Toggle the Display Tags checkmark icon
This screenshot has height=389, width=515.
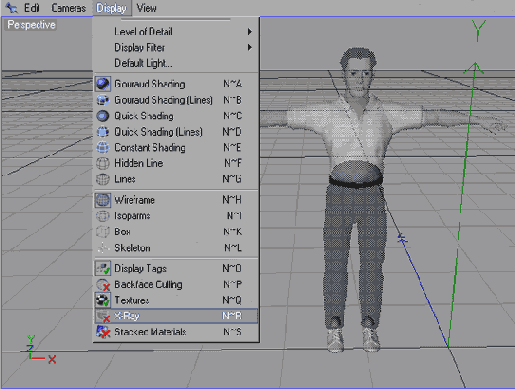(103, 268)
